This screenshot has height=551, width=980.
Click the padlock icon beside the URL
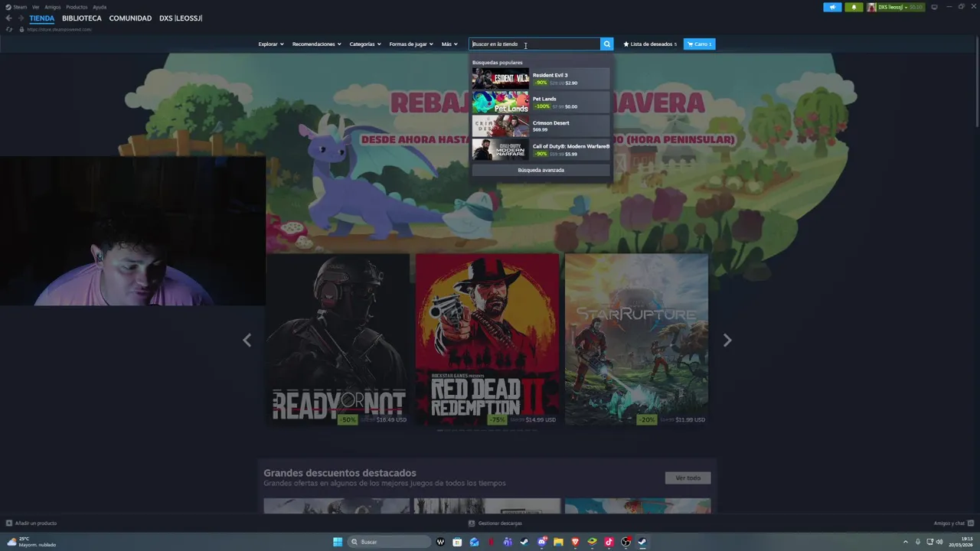pos(21,29)
